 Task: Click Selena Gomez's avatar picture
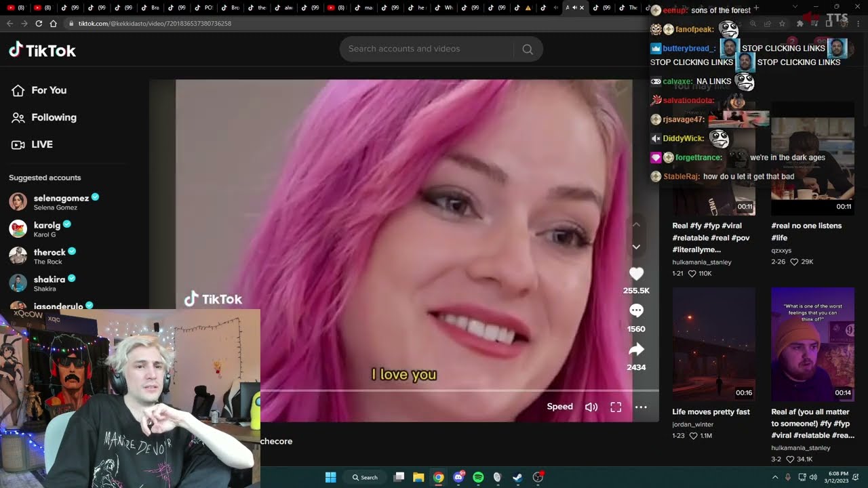point(18,202)
